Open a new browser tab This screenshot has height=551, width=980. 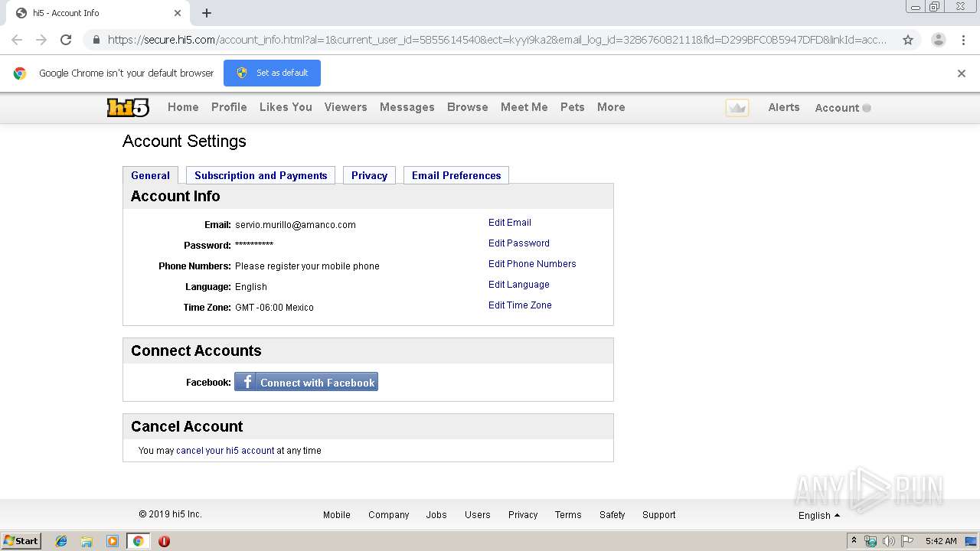click(207, 13)
